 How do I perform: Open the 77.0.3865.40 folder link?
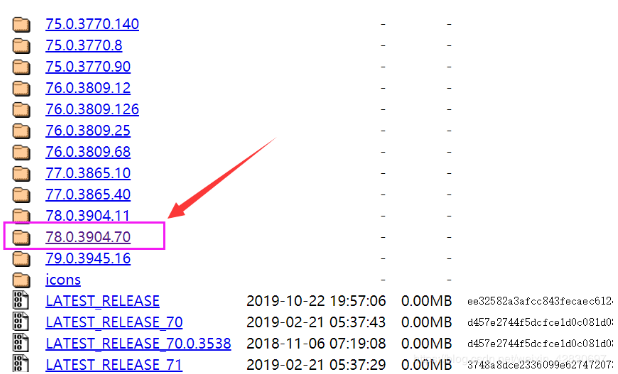(x=88, y=194)
